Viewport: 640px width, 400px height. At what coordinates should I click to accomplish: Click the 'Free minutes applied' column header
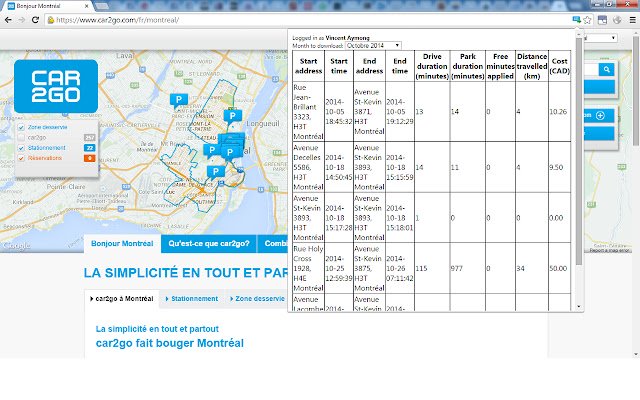(500, 66)
